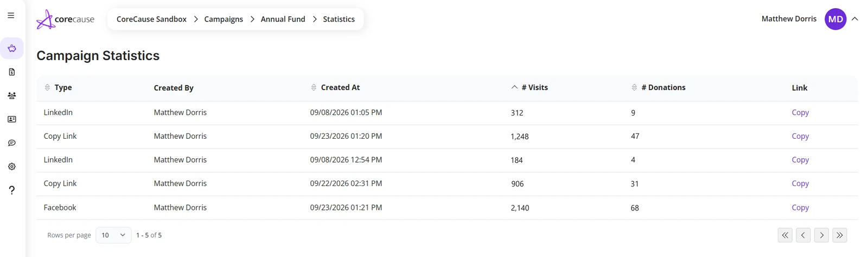Click the MD user avatar

(x=835, y=19)
